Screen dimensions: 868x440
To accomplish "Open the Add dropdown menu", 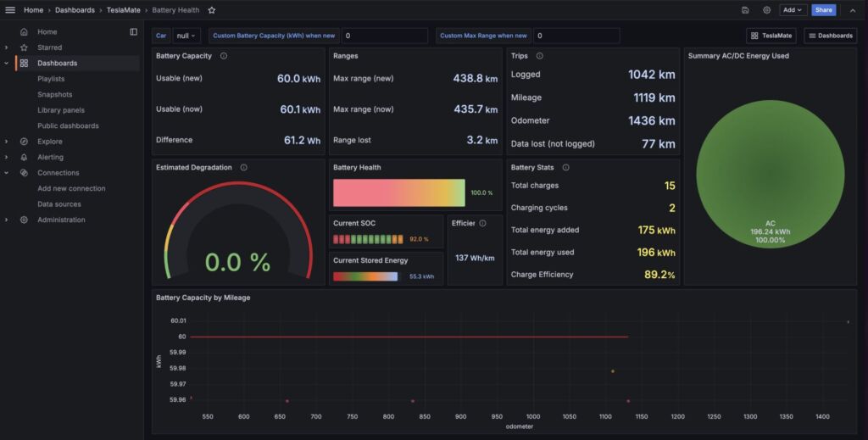I will coord(793,10).
